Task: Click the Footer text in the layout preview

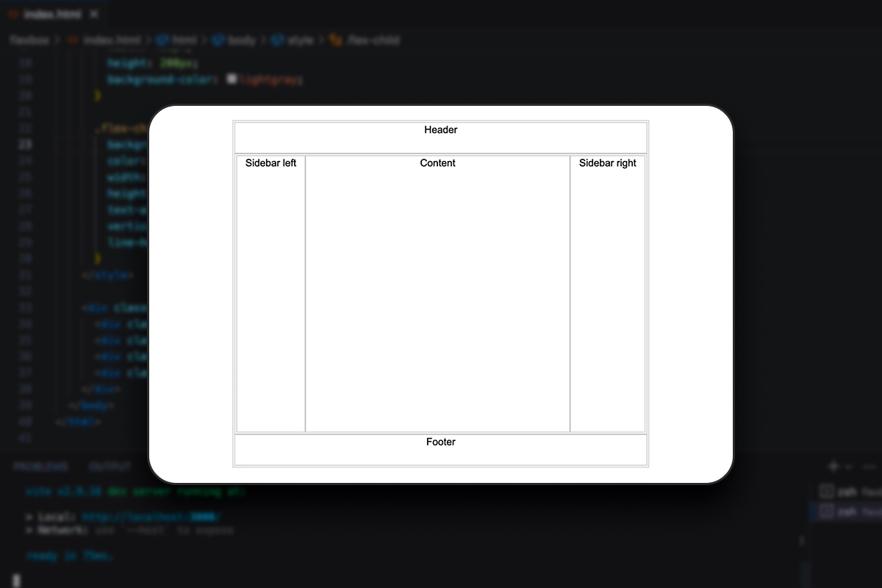Action: tap(441, 442)
